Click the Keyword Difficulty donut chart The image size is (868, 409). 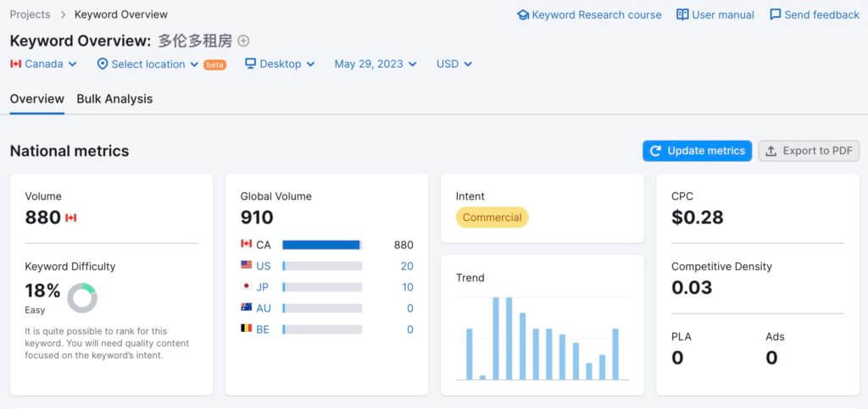[82, 298]
